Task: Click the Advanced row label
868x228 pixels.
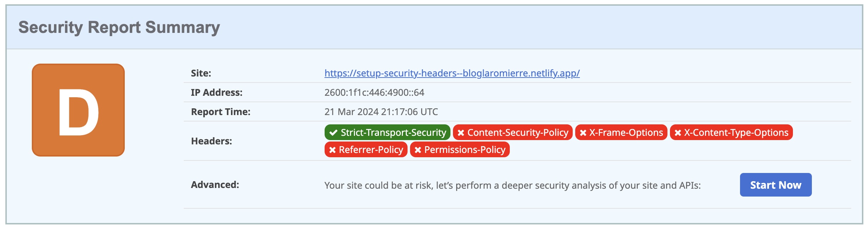Action: (x=215, y=185)
